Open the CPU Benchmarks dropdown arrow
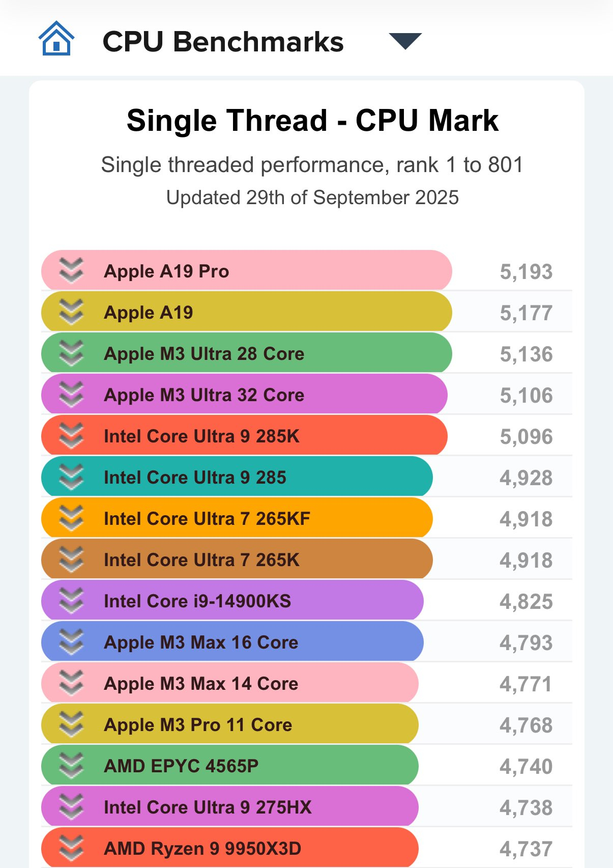This screenshot has height=868, width=613. point(405,41)
